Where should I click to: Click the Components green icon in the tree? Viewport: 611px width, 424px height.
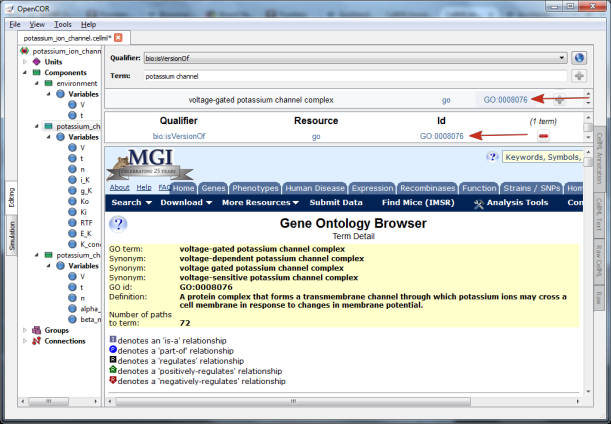pos(37,72)
